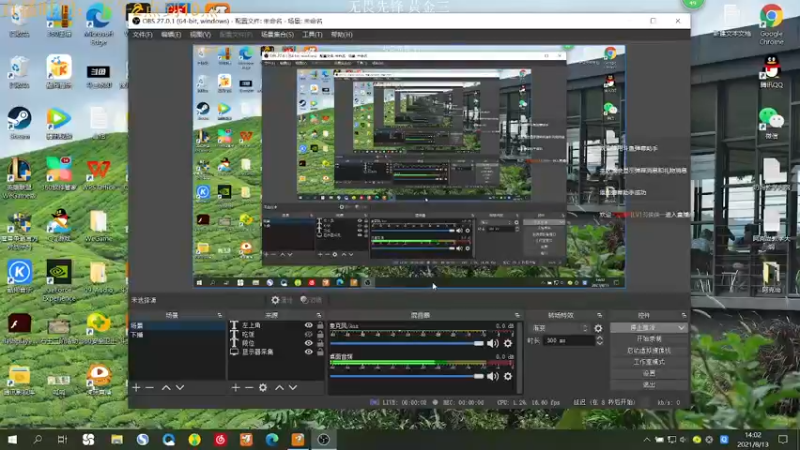
Task: Open the Tencent QQ penguin desktop icon
Action: click(x=771, y=71)
